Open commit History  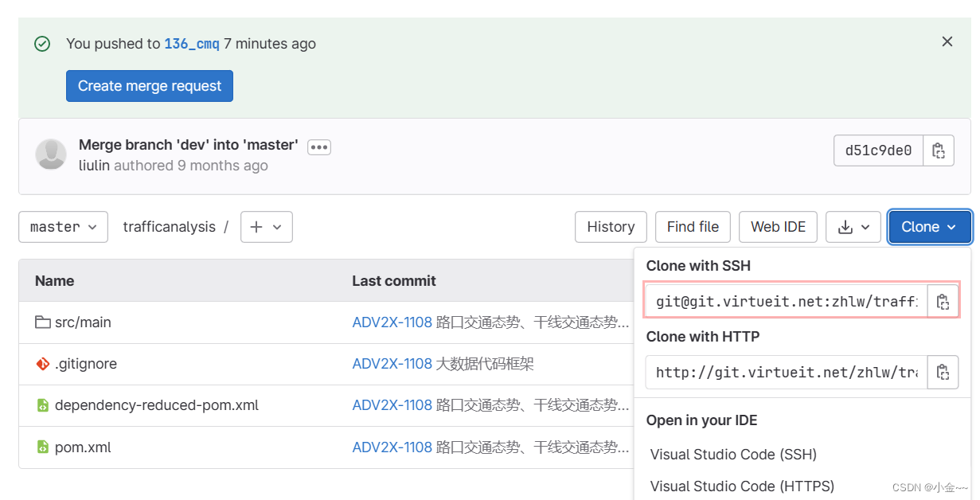click(x=611, y=227)
